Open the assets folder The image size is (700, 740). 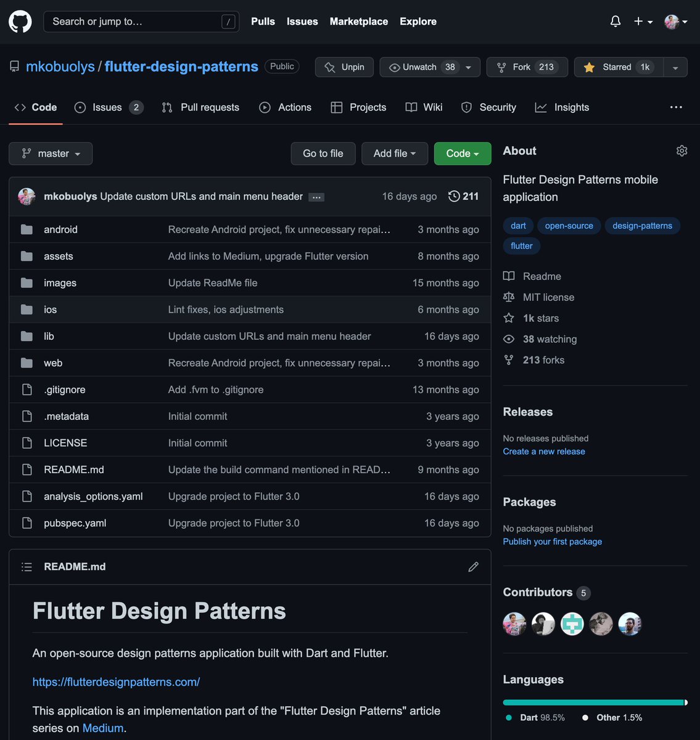pos(59,256)
